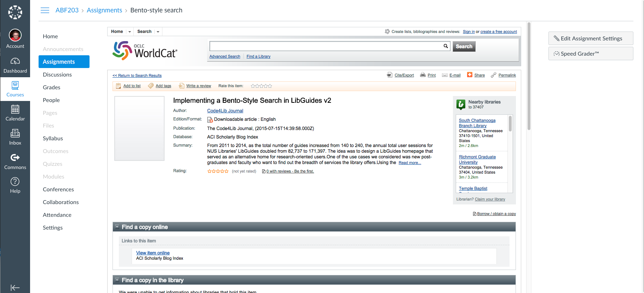This screenshot has height=293, width=644.
Task: Open Speed Grader
Action: click(x=591, y=53)
